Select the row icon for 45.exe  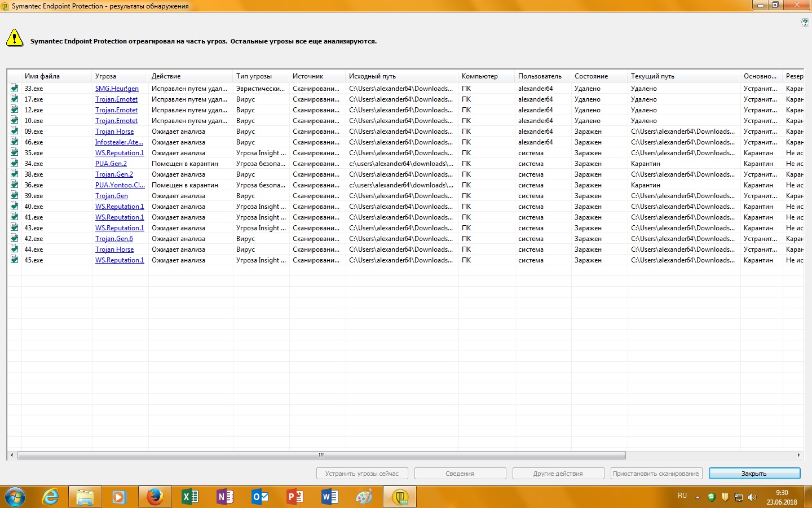[14, 260]
